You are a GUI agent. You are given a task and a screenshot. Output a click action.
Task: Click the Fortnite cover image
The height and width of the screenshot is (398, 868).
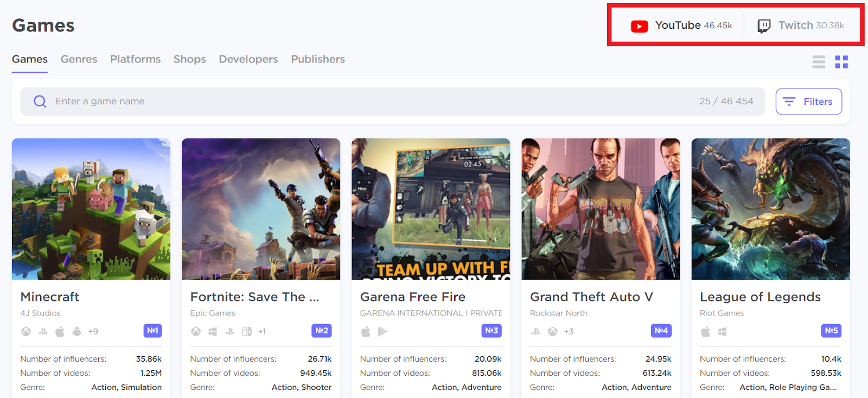pos(261,209)
